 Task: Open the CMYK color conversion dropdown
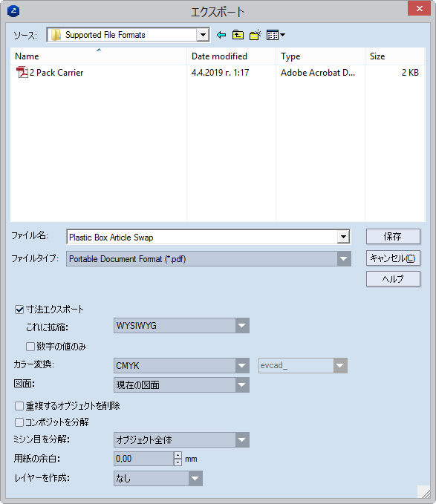point(242,365)
